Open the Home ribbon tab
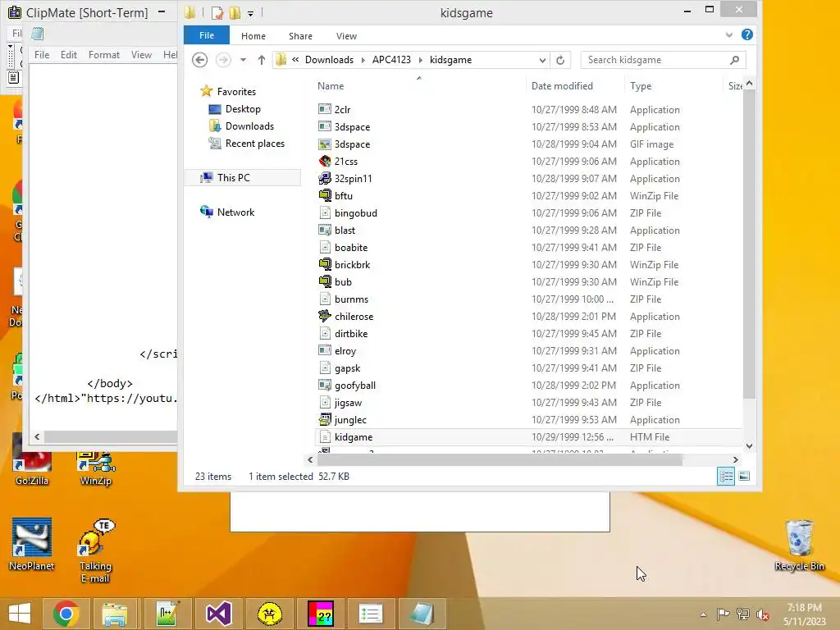 tap(253, 36)
